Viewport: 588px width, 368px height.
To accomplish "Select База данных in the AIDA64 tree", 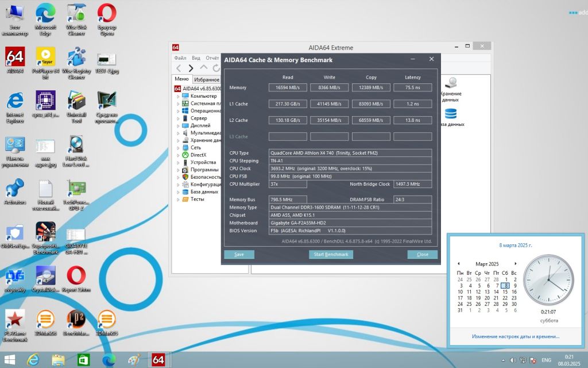I will 204,192.
